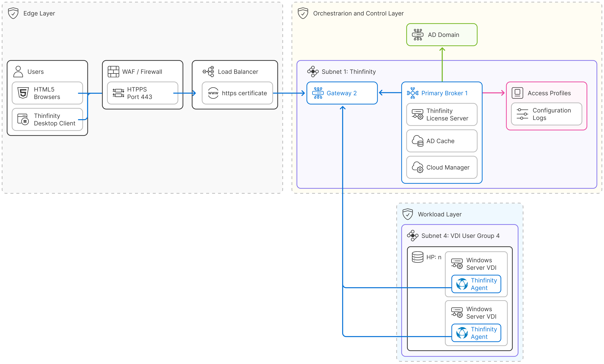Click the AD Domain server icon
Screen dimensions: 604x364
[418, 35]
